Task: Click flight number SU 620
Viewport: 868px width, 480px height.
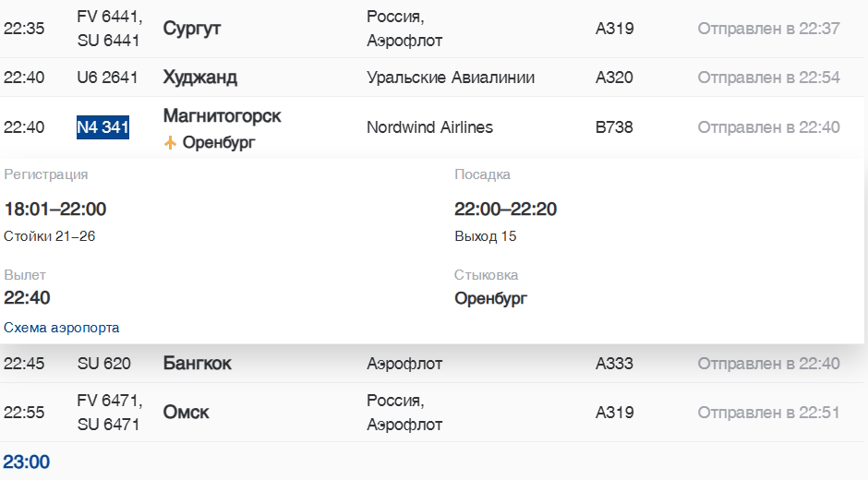Action: click(103, 364)
